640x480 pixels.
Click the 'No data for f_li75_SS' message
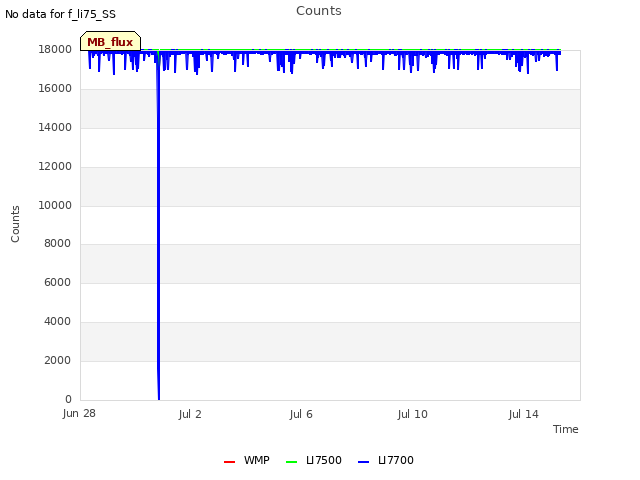tap(60, 14)
